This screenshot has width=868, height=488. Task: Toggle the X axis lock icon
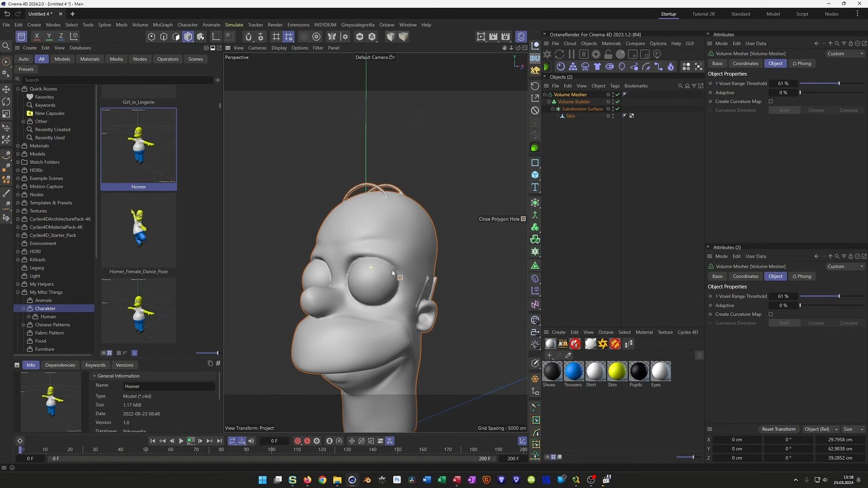pos(36,36)
